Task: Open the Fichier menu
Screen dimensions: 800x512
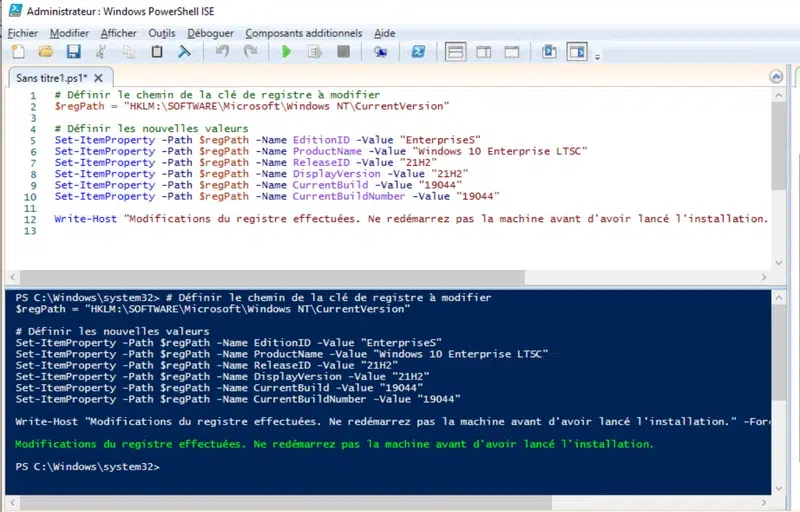Action: click(22, 33)
